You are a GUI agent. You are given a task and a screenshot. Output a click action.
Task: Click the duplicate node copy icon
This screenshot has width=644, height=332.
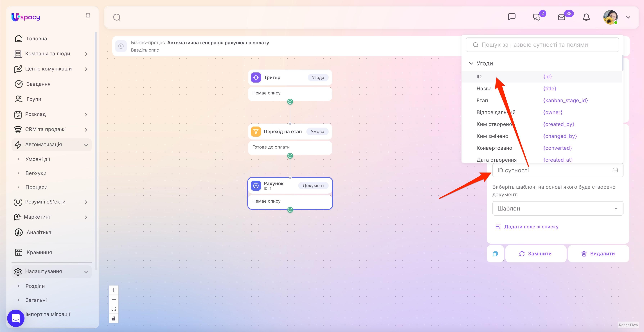[x=495, y=254]
